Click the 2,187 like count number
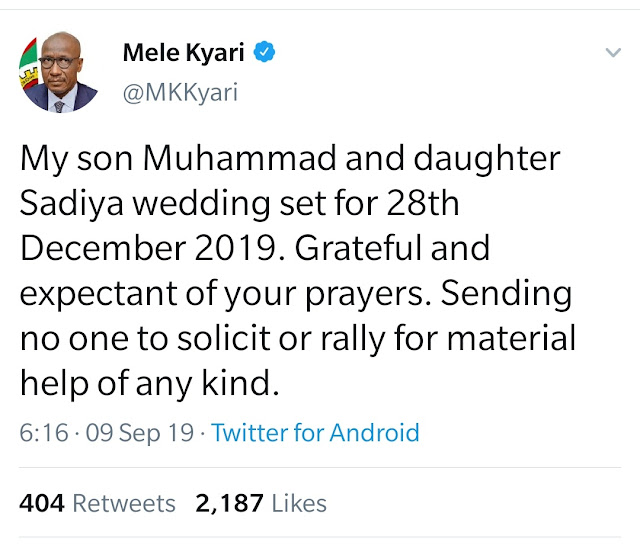This screenshot has width=640, height=545. tap(228, 503)
